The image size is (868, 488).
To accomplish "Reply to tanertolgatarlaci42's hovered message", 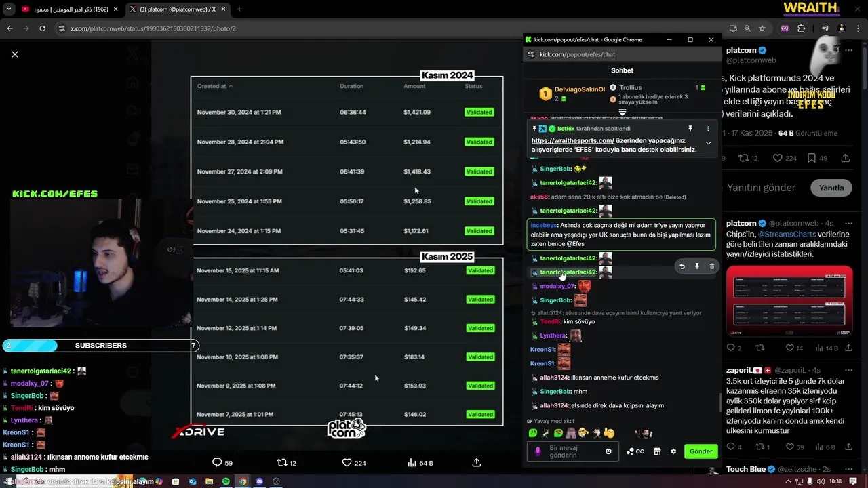I will pyautogui.click(x=682, y=266).
